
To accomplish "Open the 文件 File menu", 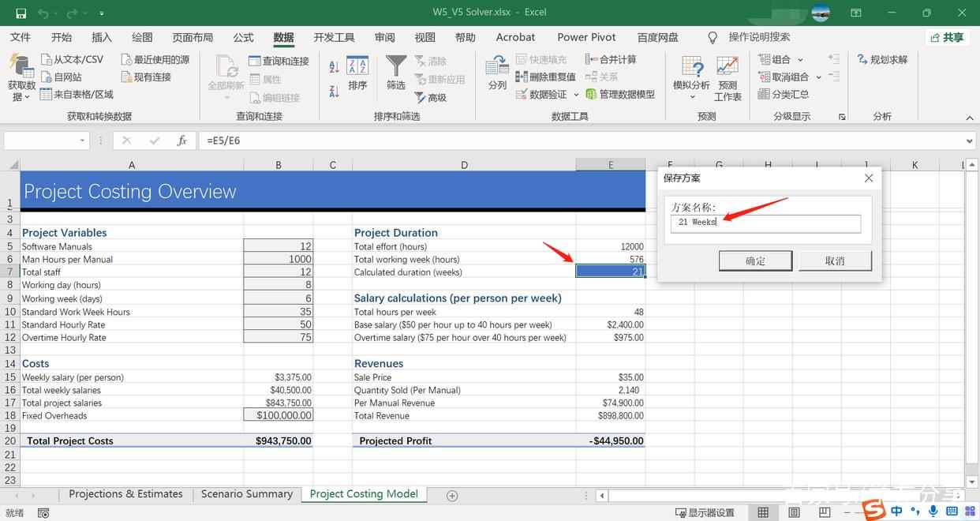I will click(x=21, y=37).
